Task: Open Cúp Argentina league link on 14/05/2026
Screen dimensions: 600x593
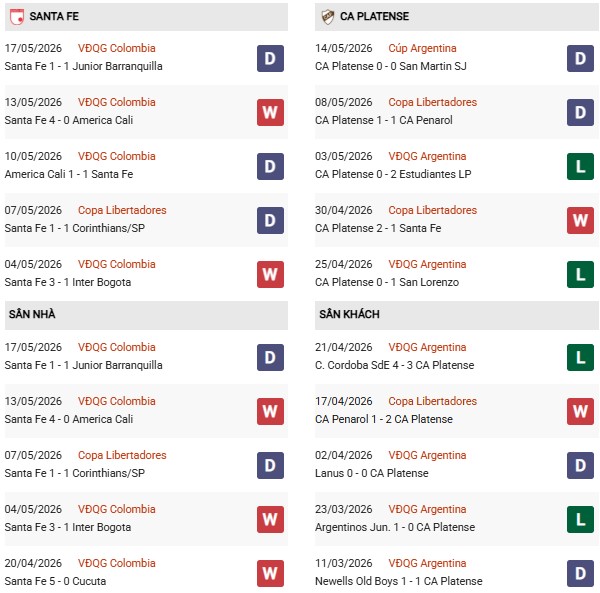Action: (422, 48)
